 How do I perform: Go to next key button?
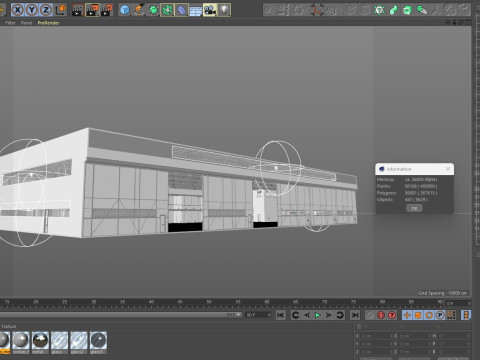coord(340,315)
